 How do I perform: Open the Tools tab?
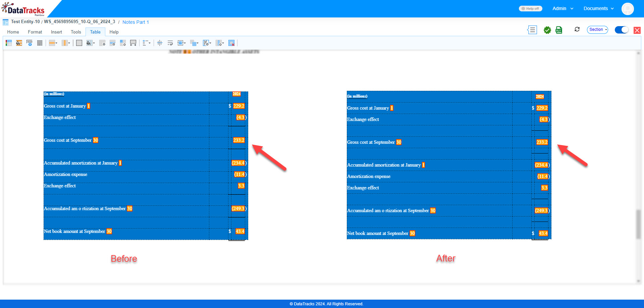click(x=76, y=32)
